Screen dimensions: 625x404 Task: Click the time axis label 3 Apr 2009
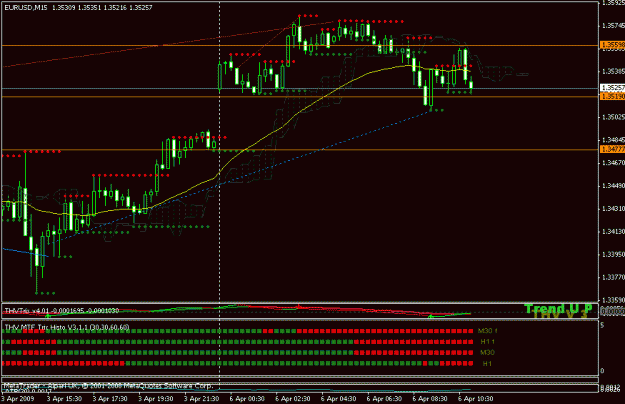[x=18, y=398]
